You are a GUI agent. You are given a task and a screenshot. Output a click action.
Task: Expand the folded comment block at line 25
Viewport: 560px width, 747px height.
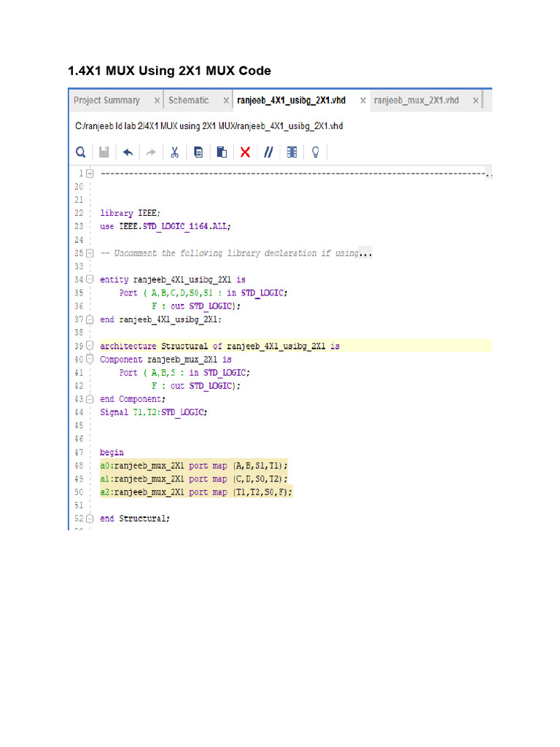pos(90,253)
